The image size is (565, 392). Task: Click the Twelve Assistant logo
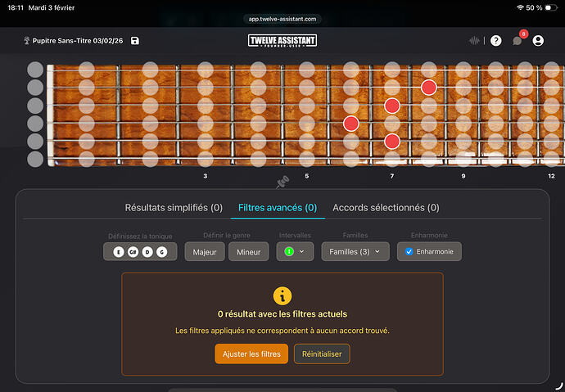[x=282, y=40]
